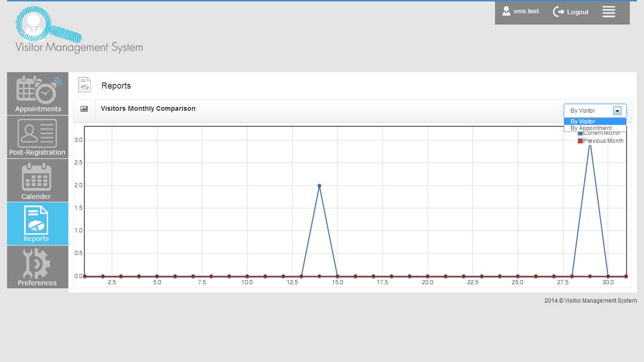Click the Visitor Management System logo
This screenshot has height=362, width=644.
79,30
